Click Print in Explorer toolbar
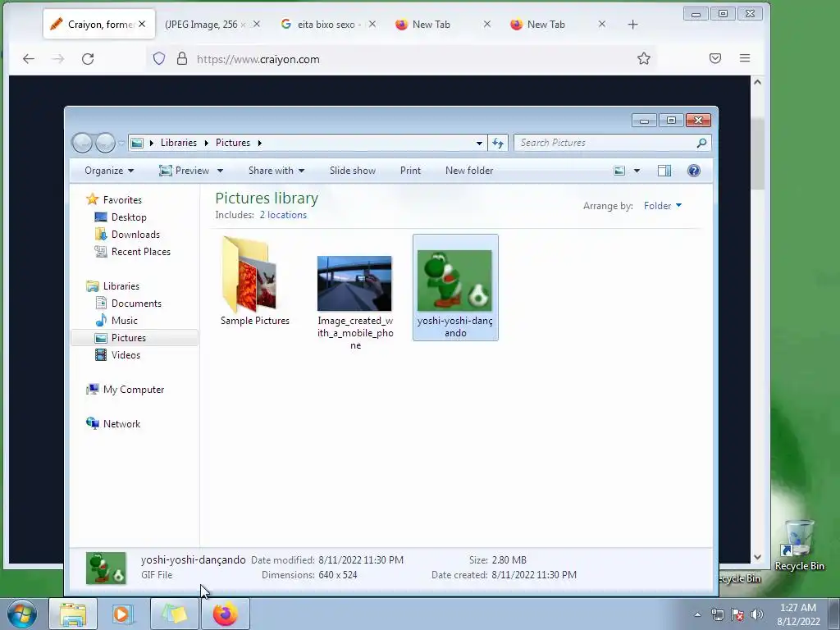 click(x=410, y=171)
